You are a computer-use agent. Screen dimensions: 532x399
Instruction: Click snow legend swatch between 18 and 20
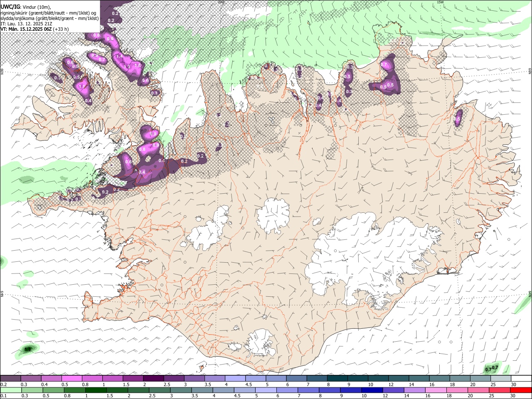tap(461, 378)
